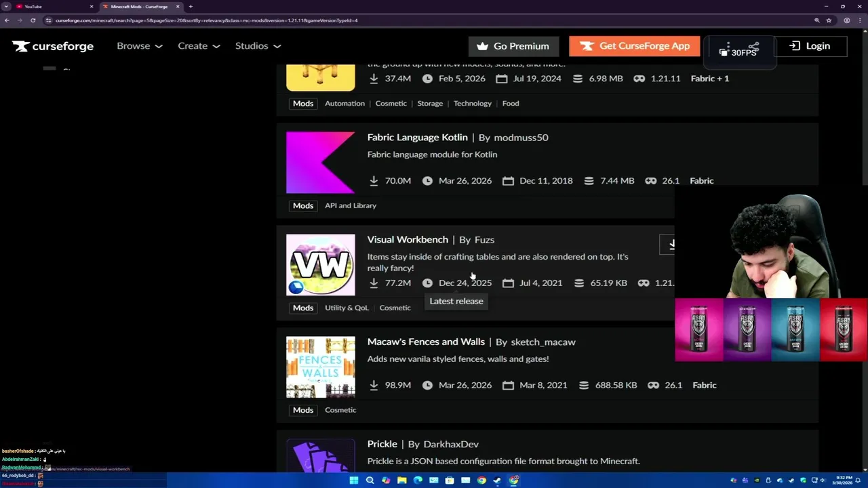
Task: Open the Studios dropdown menu
Action: click(258, 46)
